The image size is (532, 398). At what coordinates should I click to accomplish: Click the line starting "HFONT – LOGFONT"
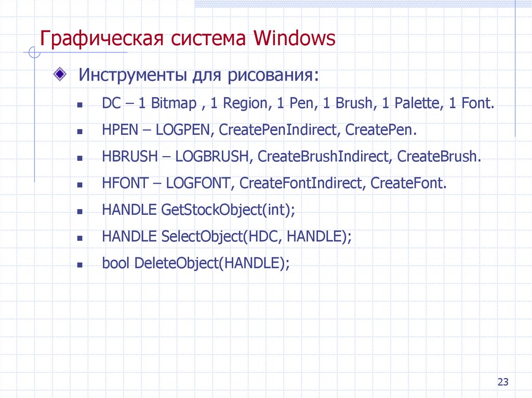click(x=274, y=183)
